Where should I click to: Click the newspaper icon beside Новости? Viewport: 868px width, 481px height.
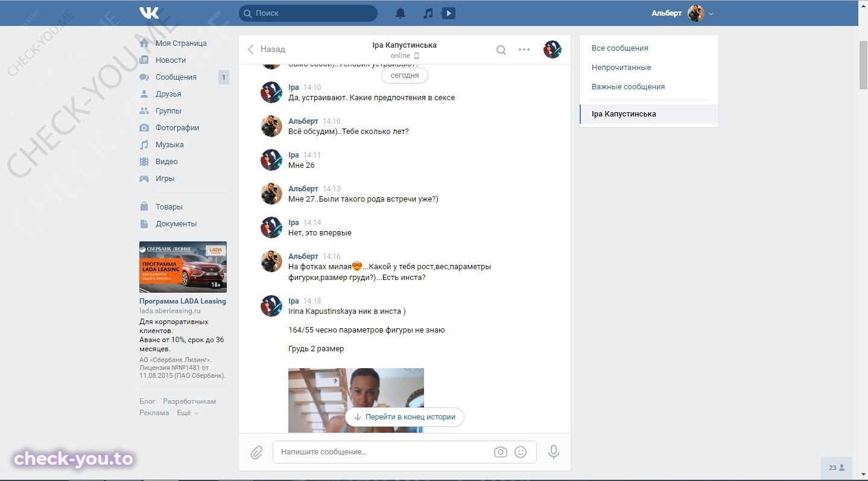coord(144,60)
